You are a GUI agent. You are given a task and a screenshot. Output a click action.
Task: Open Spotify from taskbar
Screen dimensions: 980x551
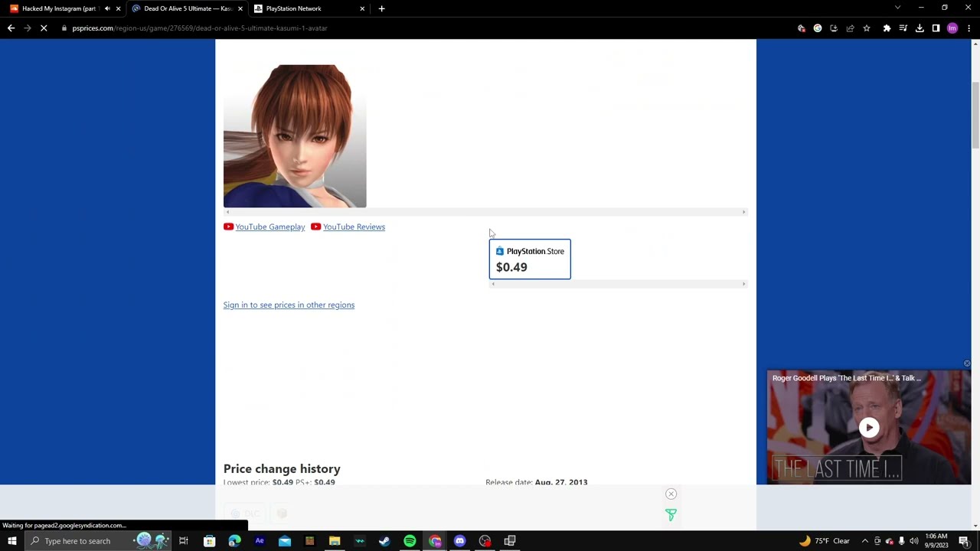(x=410, y=541)
